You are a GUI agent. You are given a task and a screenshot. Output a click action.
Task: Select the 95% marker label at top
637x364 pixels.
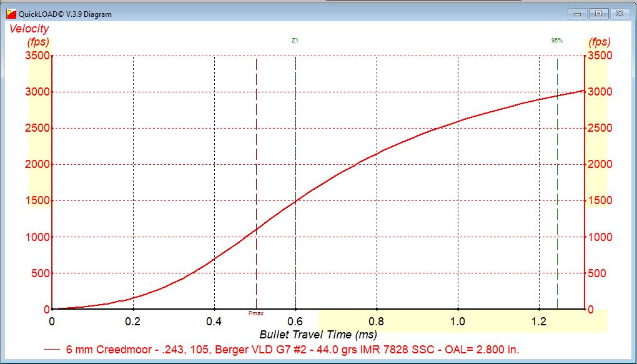tap(556, 41)
